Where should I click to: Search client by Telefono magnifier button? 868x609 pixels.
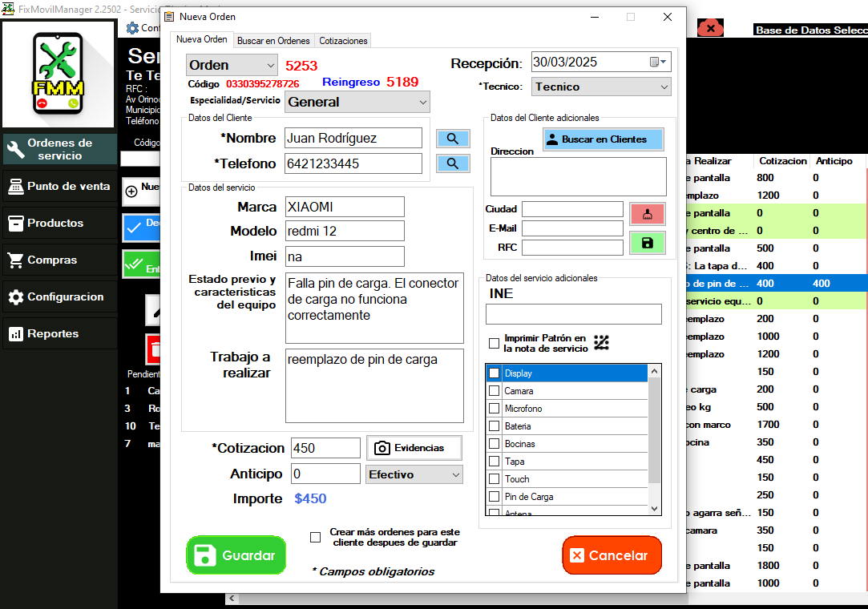pyautogui.click(x=453, y=163)
